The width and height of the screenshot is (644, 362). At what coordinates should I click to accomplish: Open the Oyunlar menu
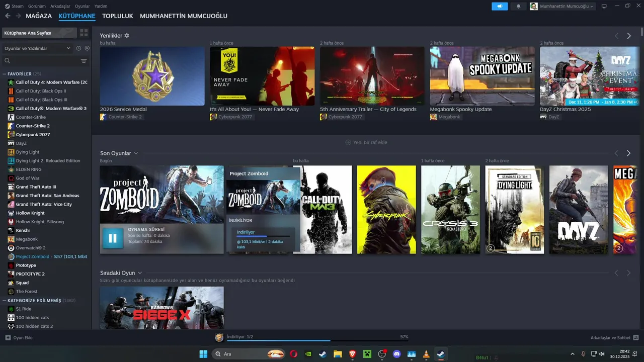pyautogui.click(x=83, y=6)
